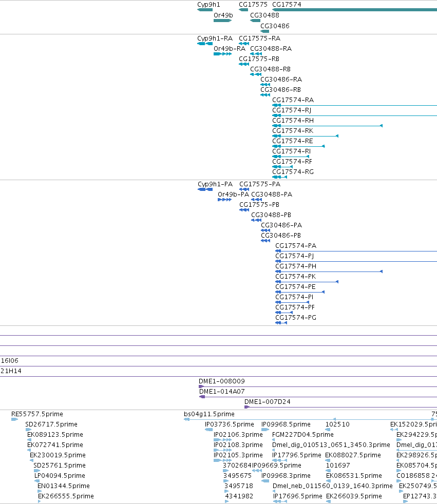This screenshot has height=504, width=437.
Task: Click clone DME1-014A07
Action: pos(318,397)
